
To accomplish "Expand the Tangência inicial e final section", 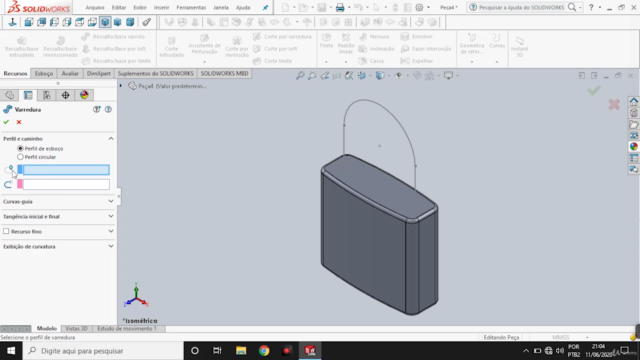I will 111,216.
